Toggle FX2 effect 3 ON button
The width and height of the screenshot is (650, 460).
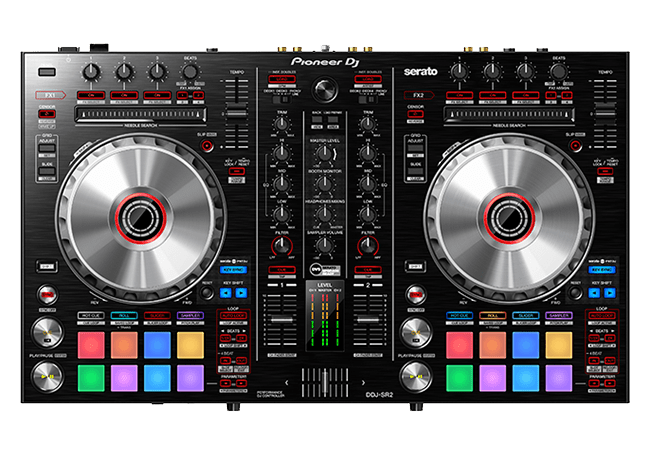coord(526,96)
